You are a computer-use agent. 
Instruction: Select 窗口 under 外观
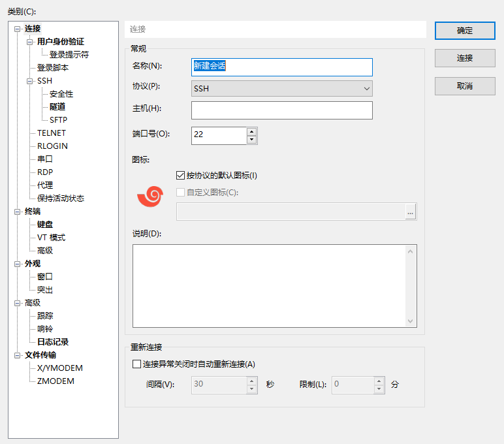tap(45, 277)
